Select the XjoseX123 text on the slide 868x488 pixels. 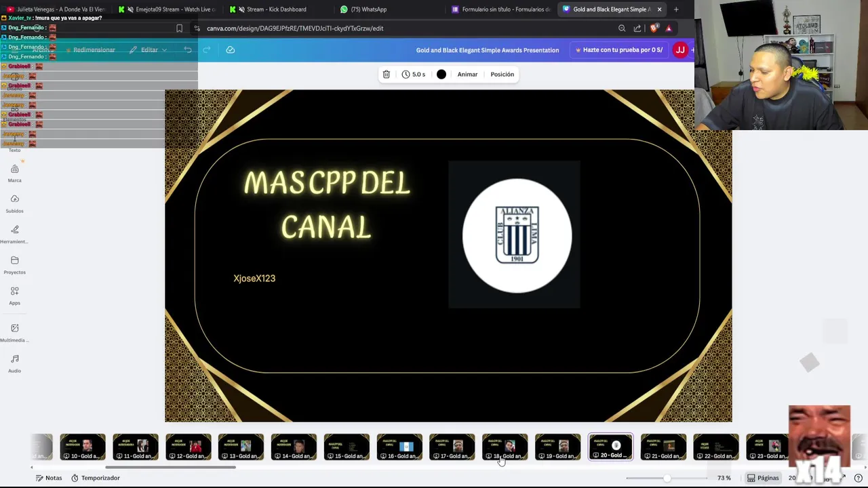[254, 279]
